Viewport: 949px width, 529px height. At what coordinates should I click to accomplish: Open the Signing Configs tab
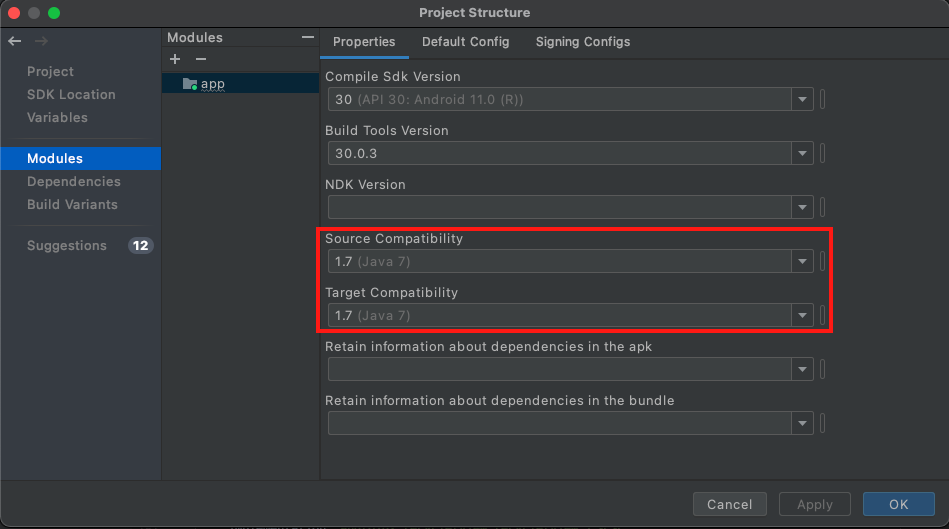pyautogui.click(x=582, y=42)
